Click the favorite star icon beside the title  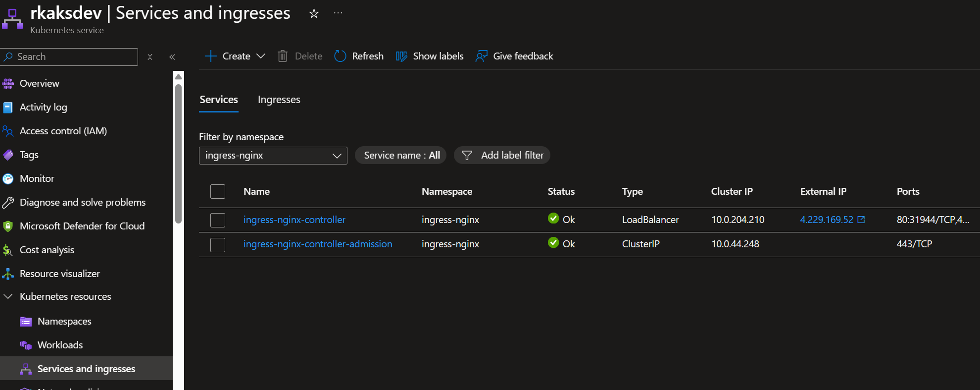(314, 13)
